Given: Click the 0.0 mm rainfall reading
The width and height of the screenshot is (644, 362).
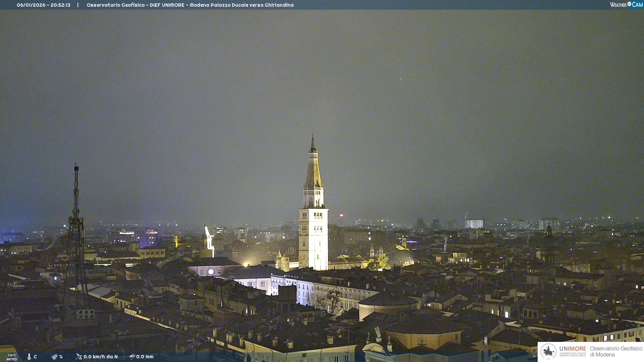Looking at the screenshot, I should [145, 357].
